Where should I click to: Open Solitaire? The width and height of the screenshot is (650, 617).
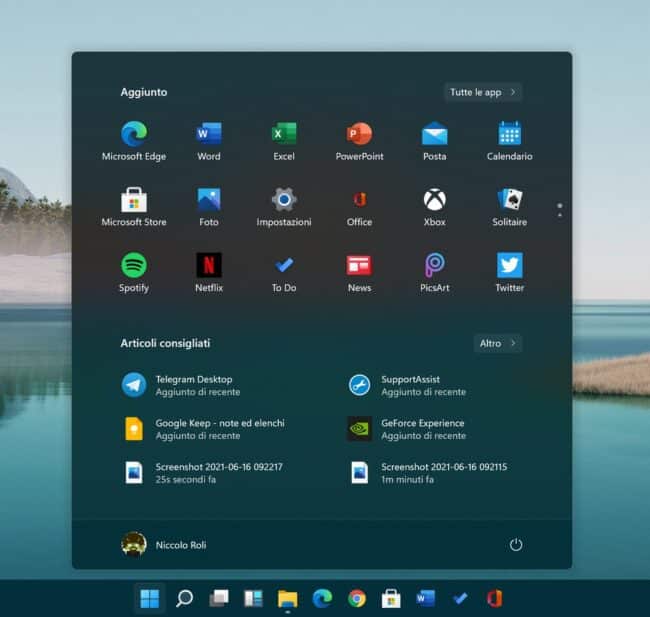point(509,206)
